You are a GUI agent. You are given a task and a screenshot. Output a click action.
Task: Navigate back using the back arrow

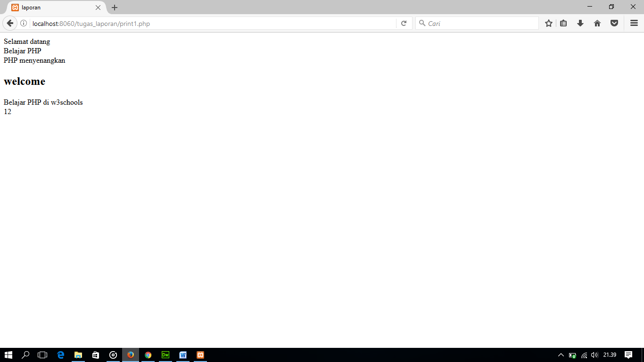(x=9, y=23)
